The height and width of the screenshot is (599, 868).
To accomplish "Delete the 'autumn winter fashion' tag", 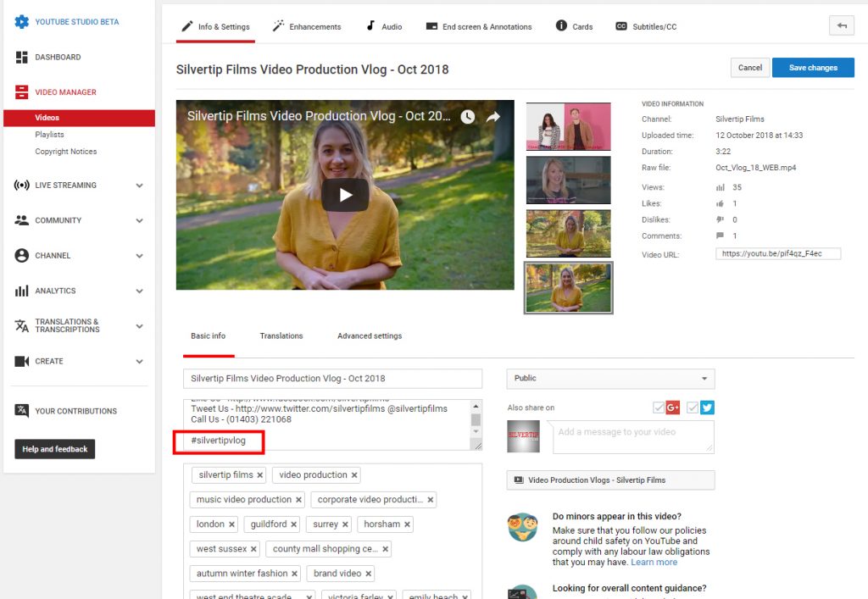I will pos(294,574).
